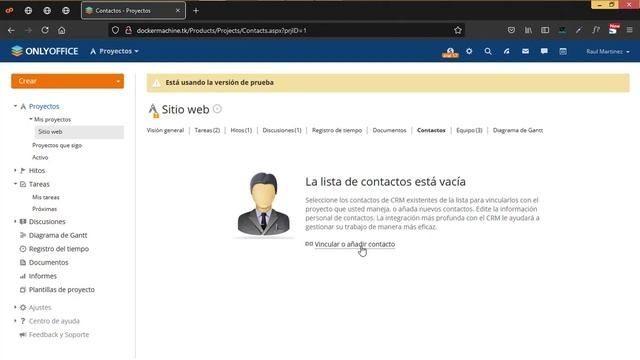Viewport: 640px width, 360px height.
Task: Open Ajustes in the sidebar
Action: point(40,307)
